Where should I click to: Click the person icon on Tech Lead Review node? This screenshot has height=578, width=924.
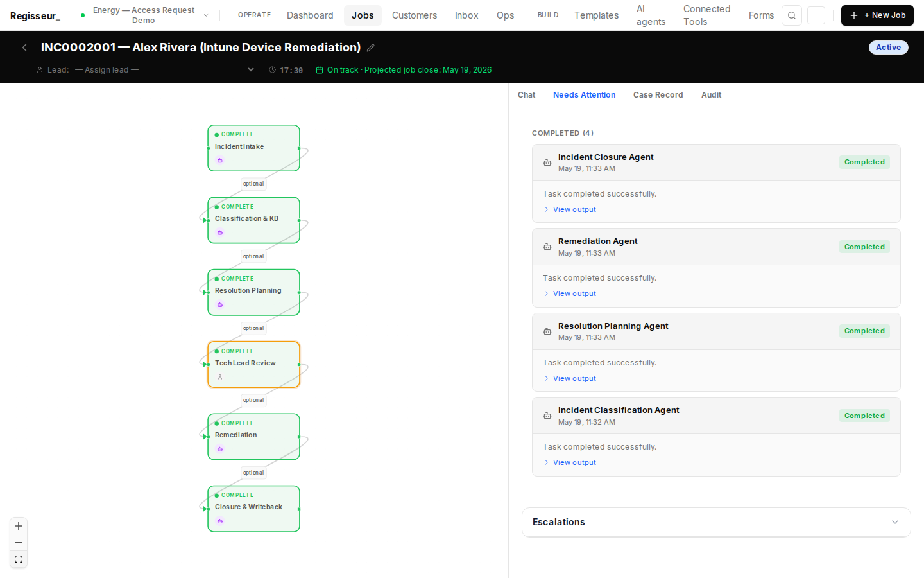click(220, 377)
